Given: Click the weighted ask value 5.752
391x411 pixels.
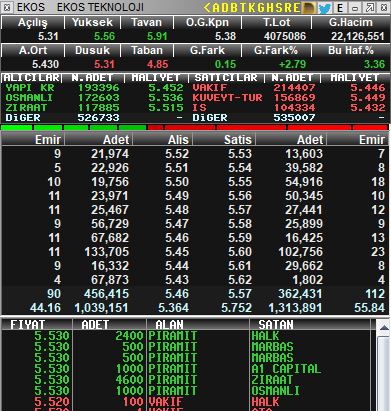Looking at the screenshot, I should coord(237,308).
